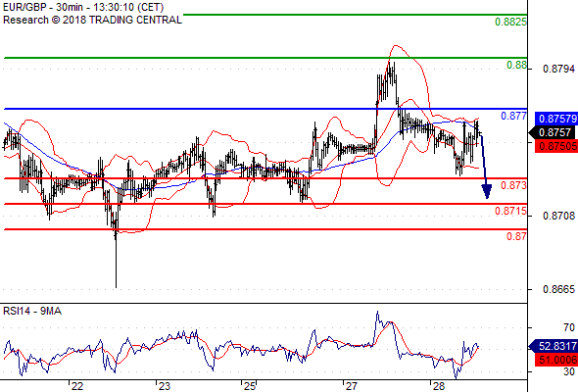
Task: Select the green 0.8825 resistance label
Action: (x=510, y=22)
